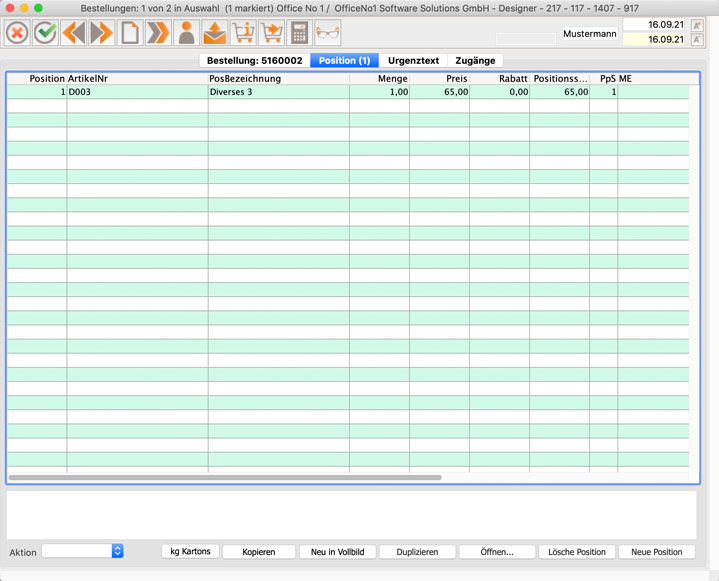Go to the next record arrow

101,33
